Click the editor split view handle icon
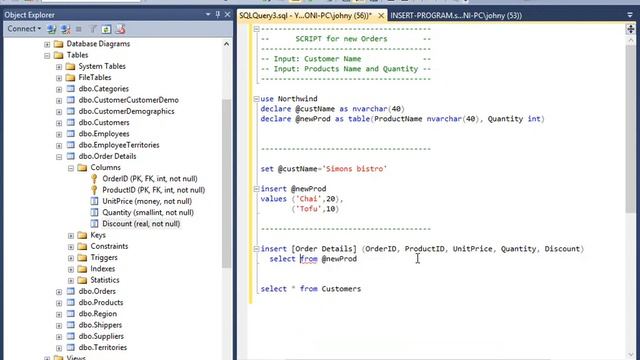The height and width of the screenshot is (360, 640). click(x=630, y=29)
